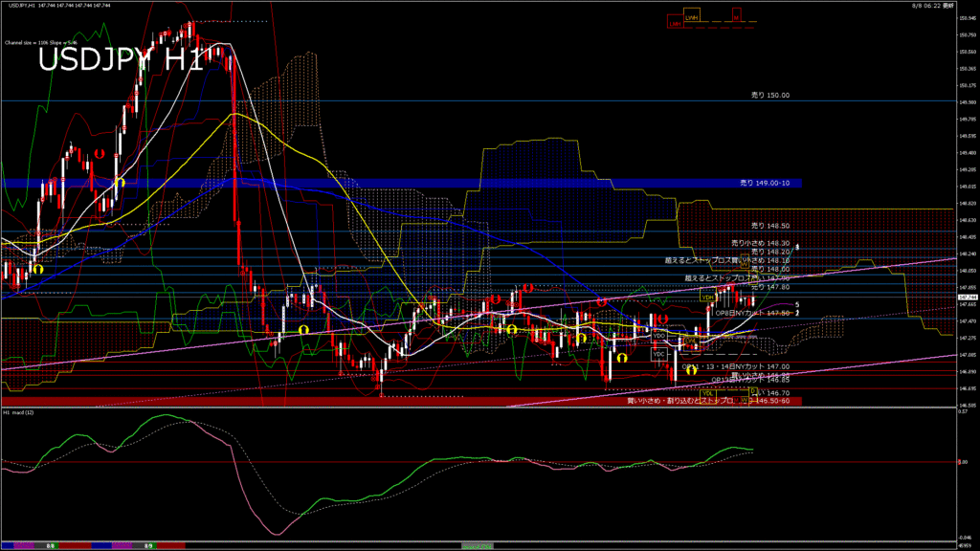Click the red M marker box at top
980x551 pixels.
tap(736, 17)
